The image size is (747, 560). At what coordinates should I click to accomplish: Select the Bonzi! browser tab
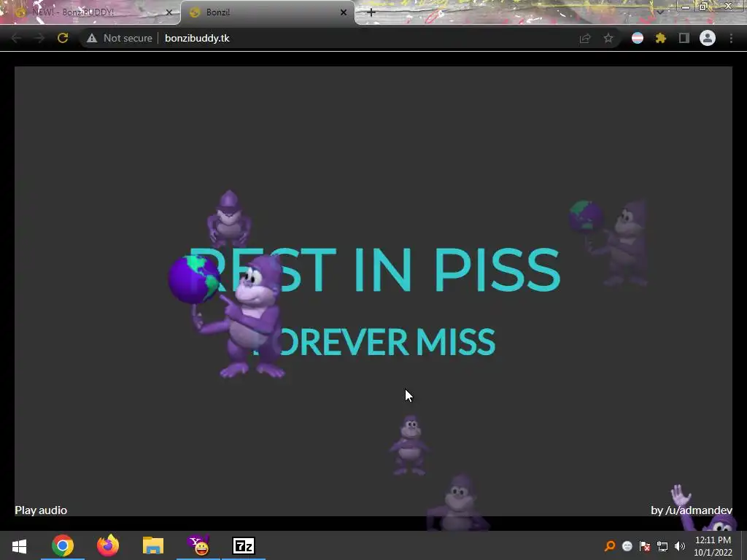point(267,12)
